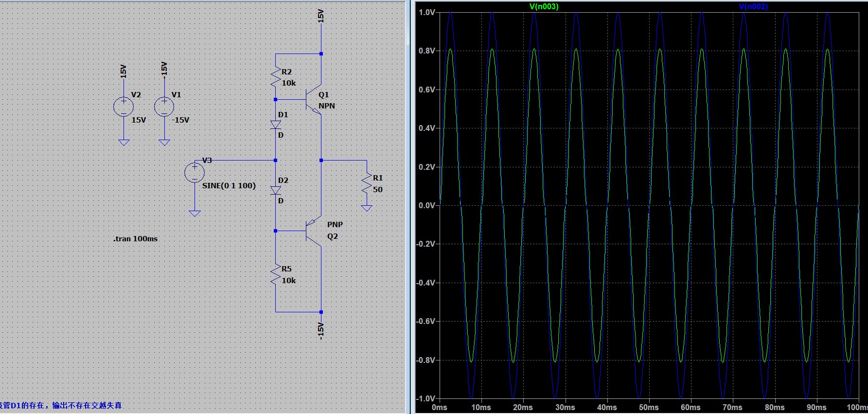
Task: Click the -15V net label above V1
Action: [x=164, y=70]
